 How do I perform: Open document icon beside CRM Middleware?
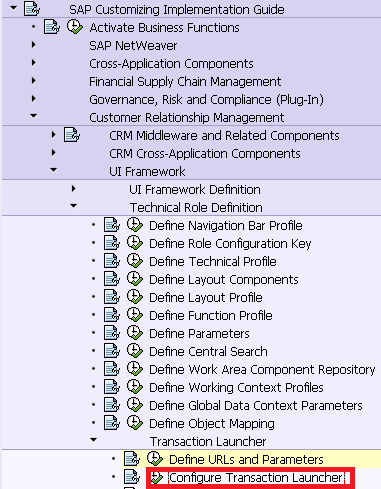pos(72,135)
